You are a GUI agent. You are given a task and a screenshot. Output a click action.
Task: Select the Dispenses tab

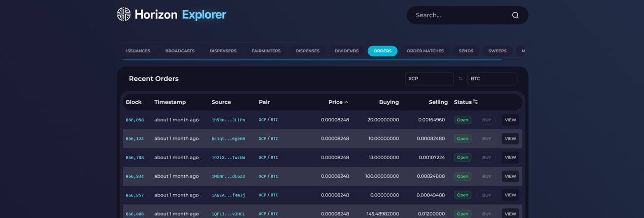(x=307, y=51)
